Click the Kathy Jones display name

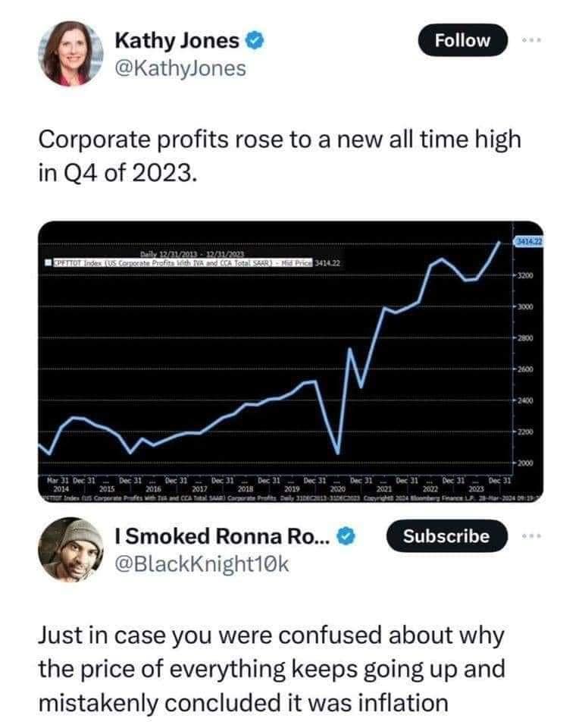point(177,41)
